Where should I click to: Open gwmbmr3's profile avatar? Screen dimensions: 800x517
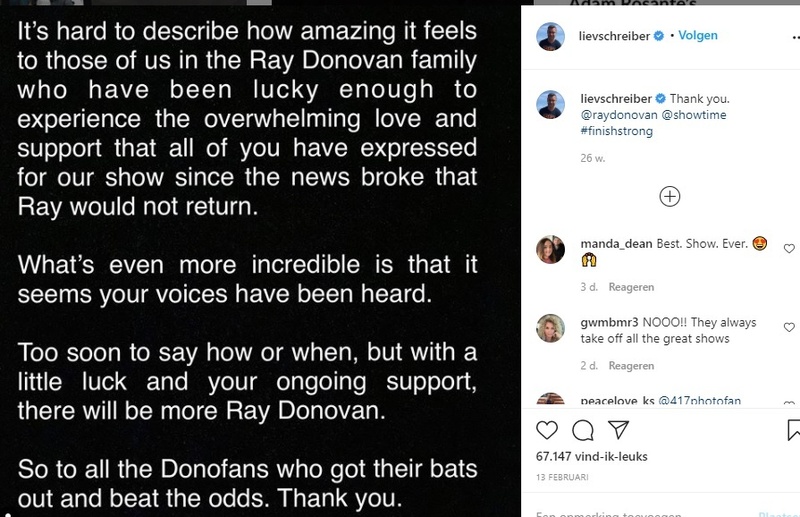[x=550, y=328]
